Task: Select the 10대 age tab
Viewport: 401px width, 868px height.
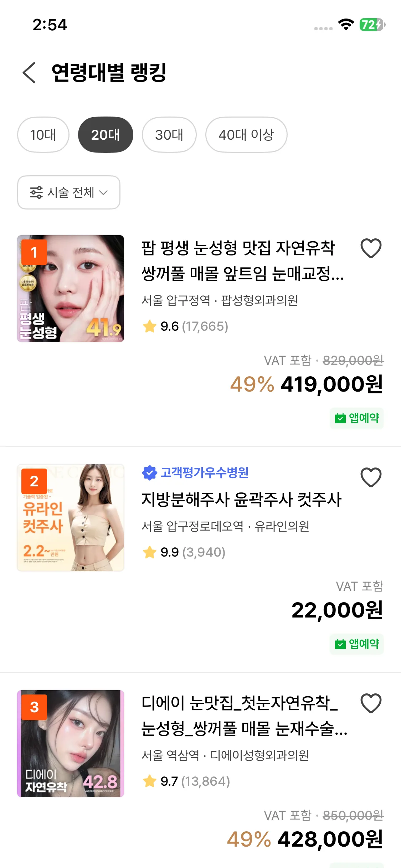Action: click(43, 135)
